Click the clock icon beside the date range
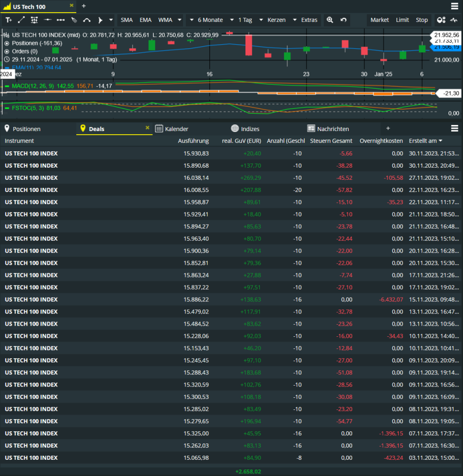The height and width of the screenshot is (476, 463). [7, 59]
